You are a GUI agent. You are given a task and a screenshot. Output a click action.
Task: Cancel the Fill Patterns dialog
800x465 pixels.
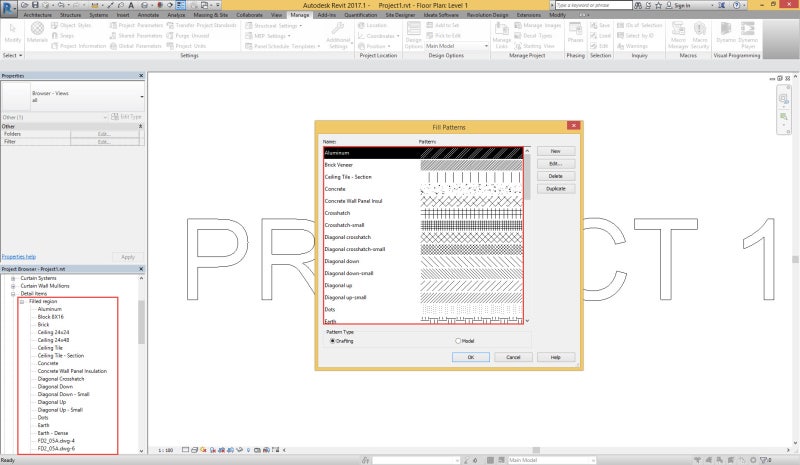coord(513,357)
